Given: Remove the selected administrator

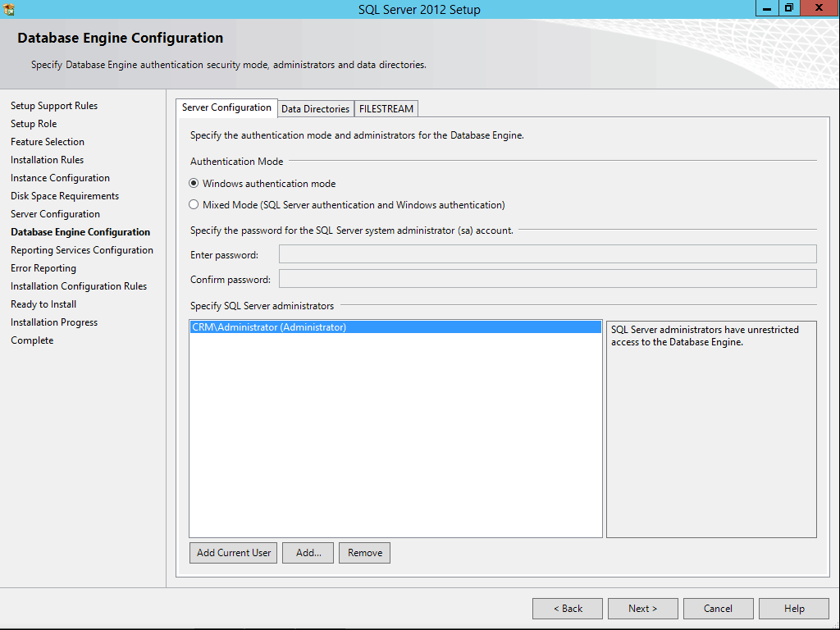Looking at the screenshot, I should [365, 553].
